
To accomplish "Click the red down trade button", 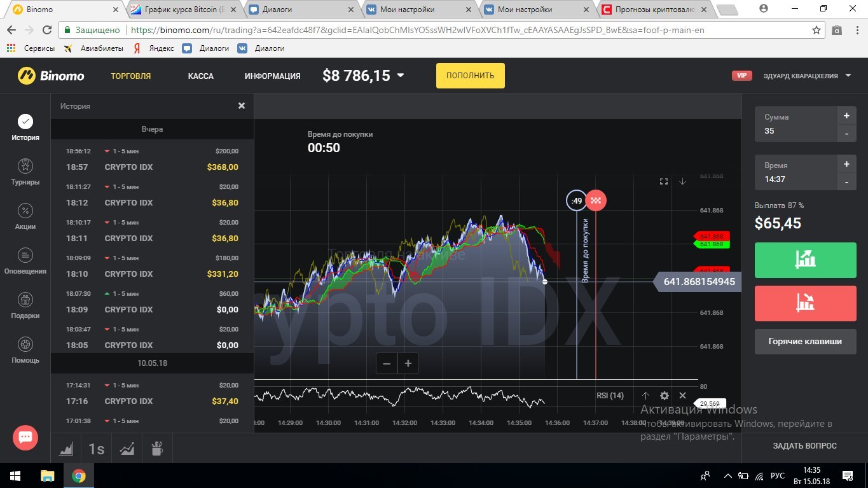I will pos(804,303).
